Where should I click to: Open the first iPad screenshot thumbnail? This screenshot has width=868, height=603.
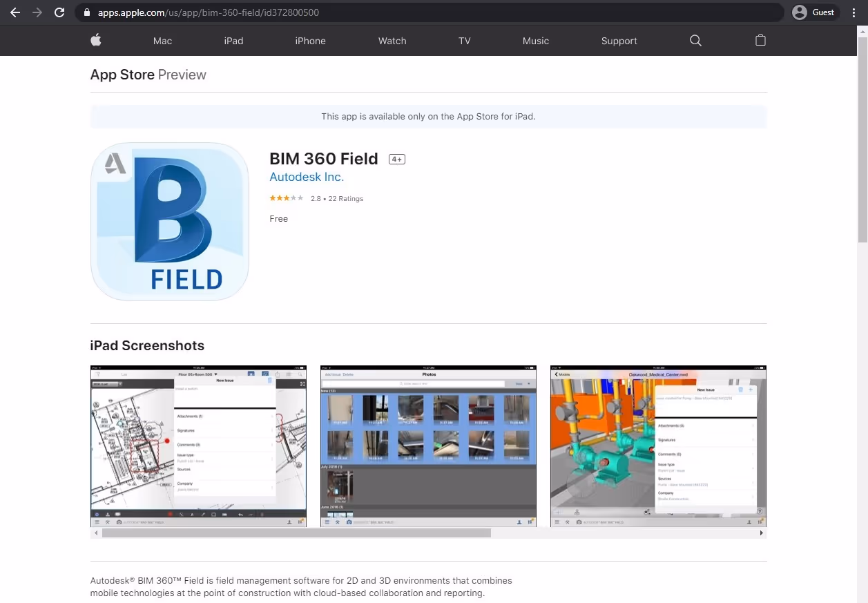click(198, 447)
